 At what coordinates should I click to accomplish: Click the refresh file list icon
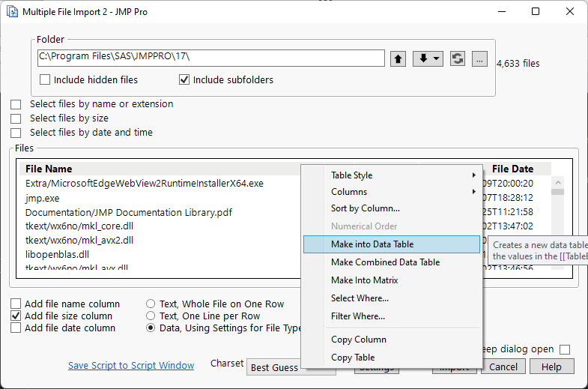point(458,58)
